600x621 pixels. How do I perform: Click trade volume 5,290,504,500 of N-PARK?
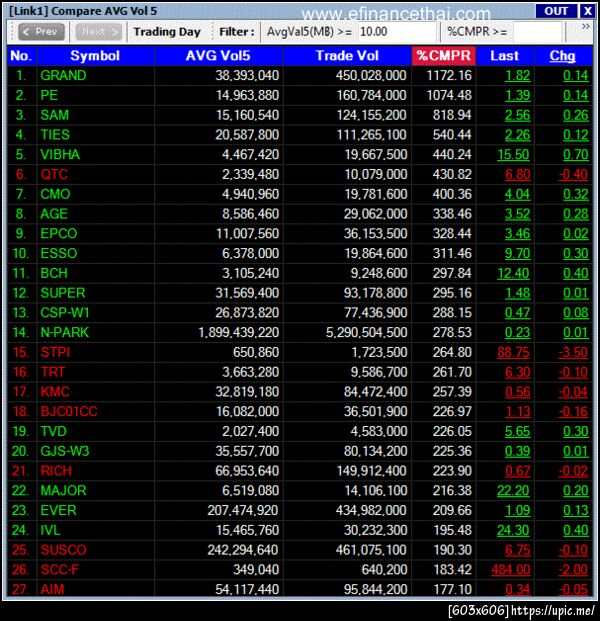366,332
